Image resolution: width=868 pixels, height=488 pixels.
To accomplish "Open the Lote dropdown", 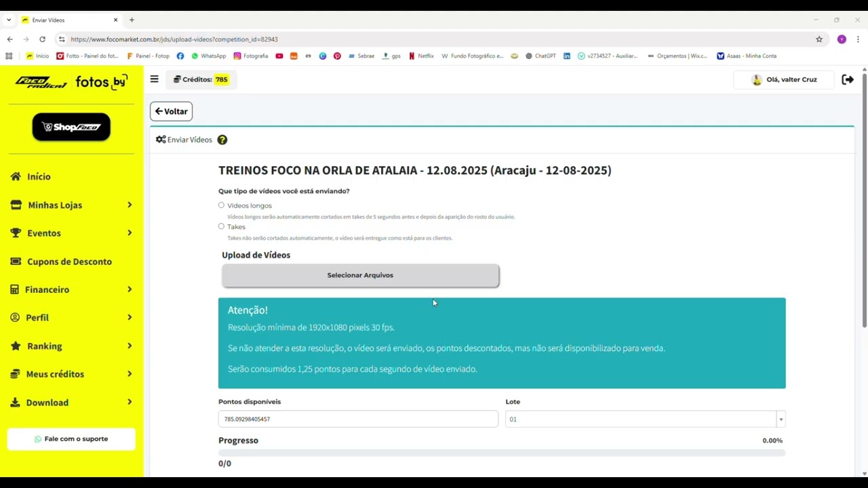I will point(645,419).
